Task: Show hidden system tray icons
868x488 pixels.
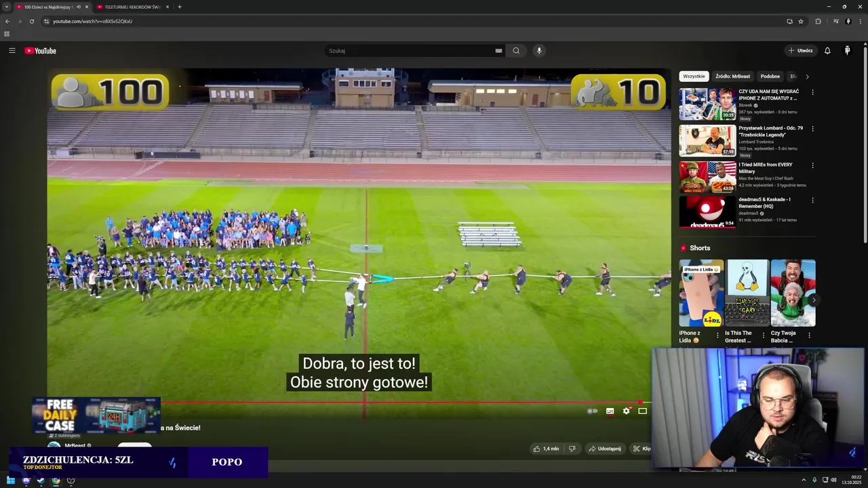Action: (x=804, y=480)
